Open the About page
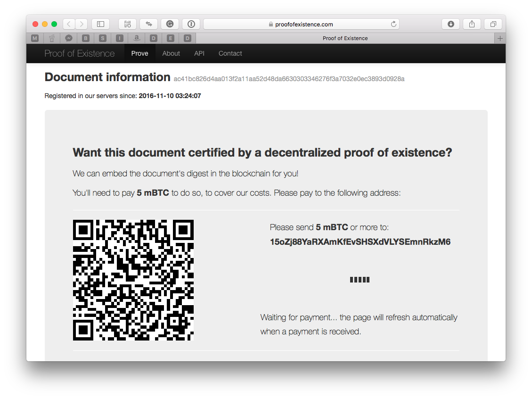 point(171,53)
